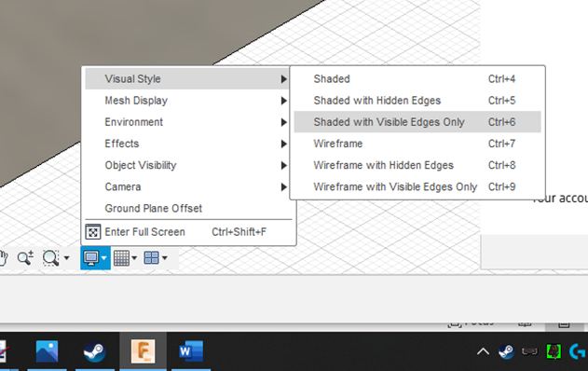Image resolution: width=588 pixels, height=371 pixels.
Task: Choose Environment menu item
Action: click(x=186, y=122)
